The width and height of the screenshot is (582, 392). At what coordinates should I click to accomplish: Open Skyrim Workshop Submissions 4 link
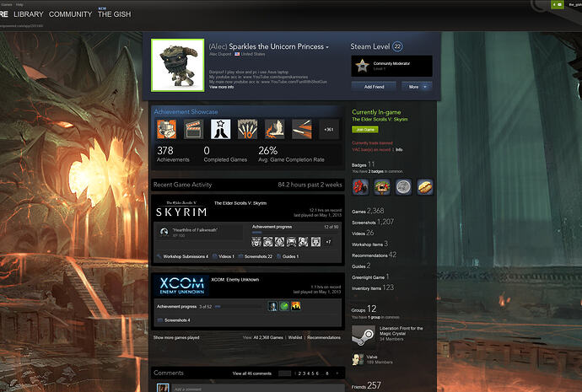click(183, 256)
